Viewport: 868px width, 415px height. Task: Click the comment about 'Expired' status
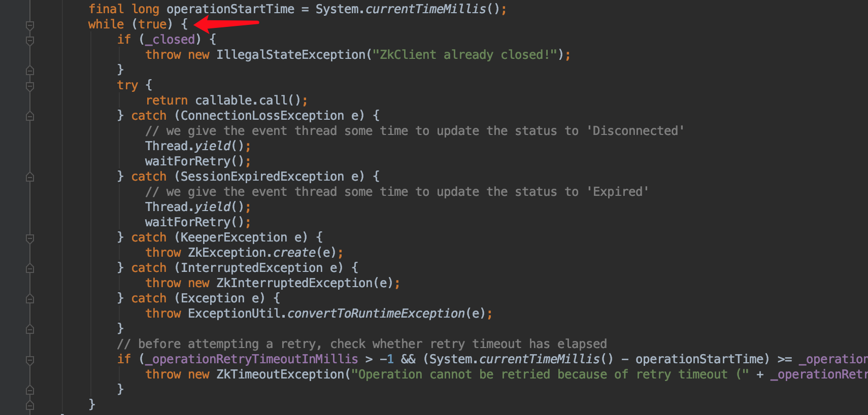(x=397, y=192)
